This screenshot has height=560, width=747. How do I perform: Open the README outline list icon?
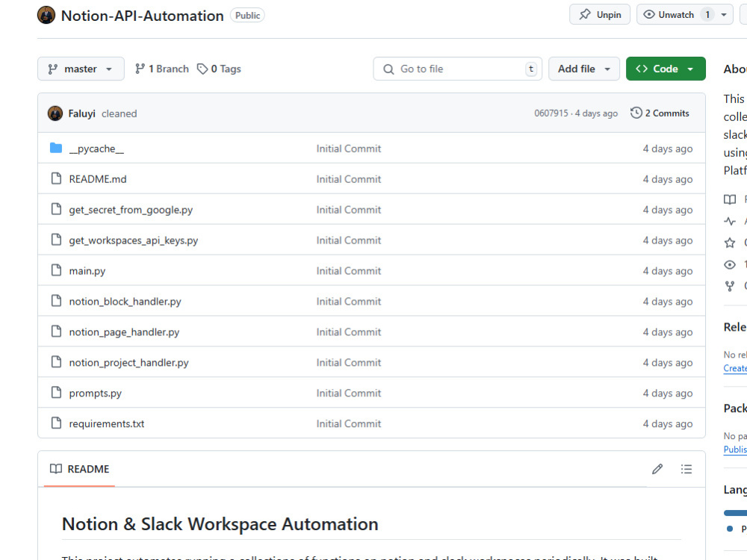686,469
